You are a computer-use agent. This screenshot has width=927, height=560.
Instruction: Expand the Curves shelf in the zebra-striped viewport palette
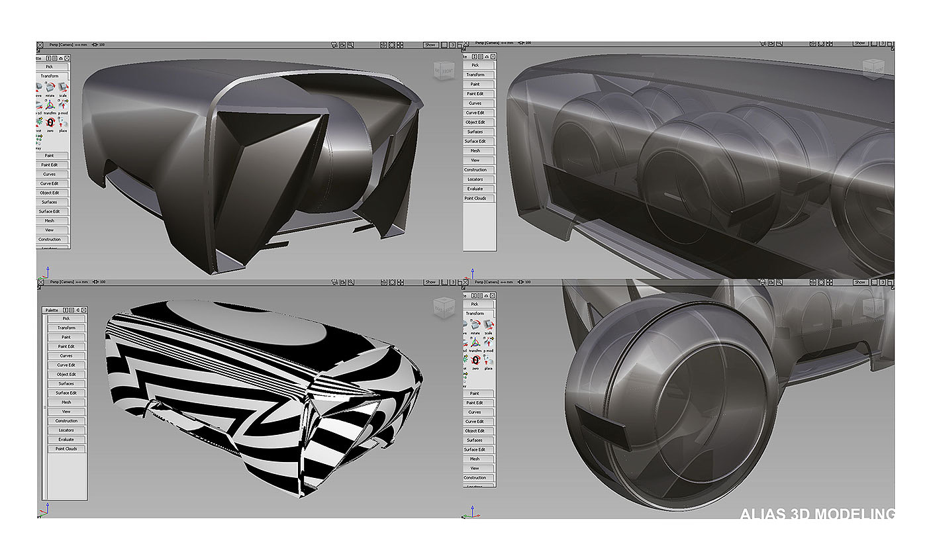[66, 355]
